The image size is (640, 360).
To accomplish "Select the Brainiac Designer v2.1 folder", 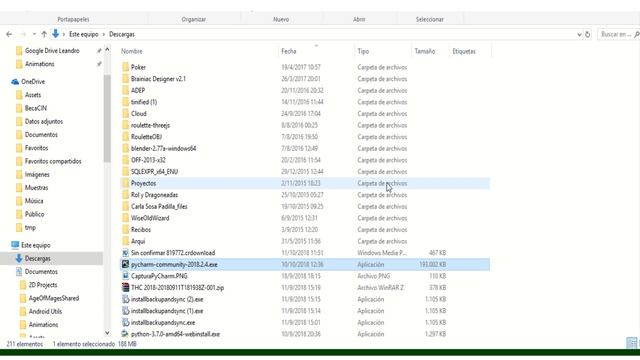I will (x=158, y=79).
